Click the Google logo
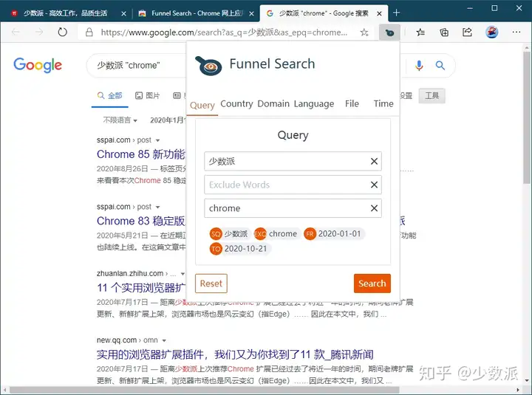 tap(38, 65)
